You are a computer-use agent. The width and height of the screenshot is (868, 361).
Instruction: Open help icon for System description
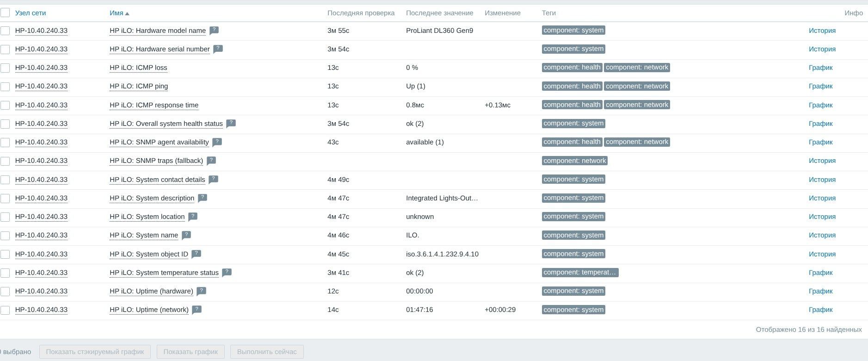click(x=203, y=198)
